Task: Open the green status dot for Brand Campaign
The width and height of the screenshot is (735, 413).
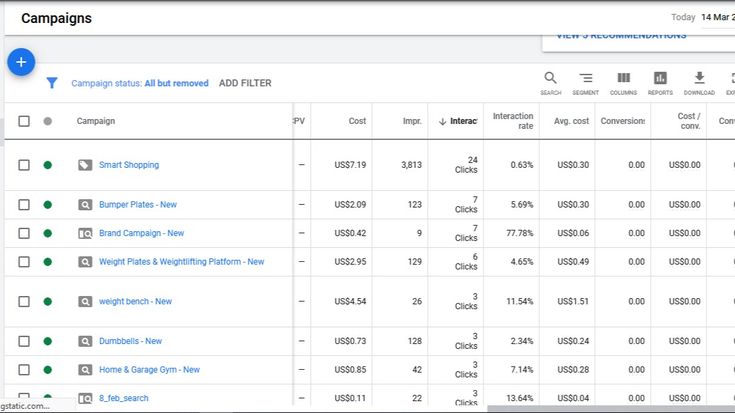Action: tap(47, 233)
